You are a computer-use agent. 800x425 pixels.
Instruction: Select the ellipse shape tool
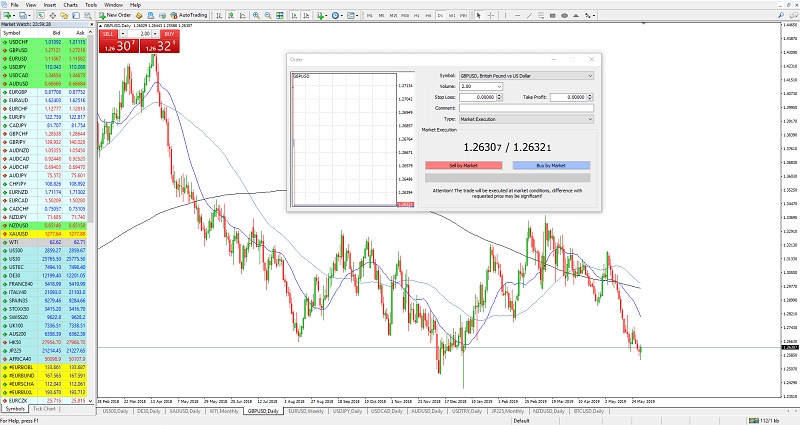click(x=564, y=15)
